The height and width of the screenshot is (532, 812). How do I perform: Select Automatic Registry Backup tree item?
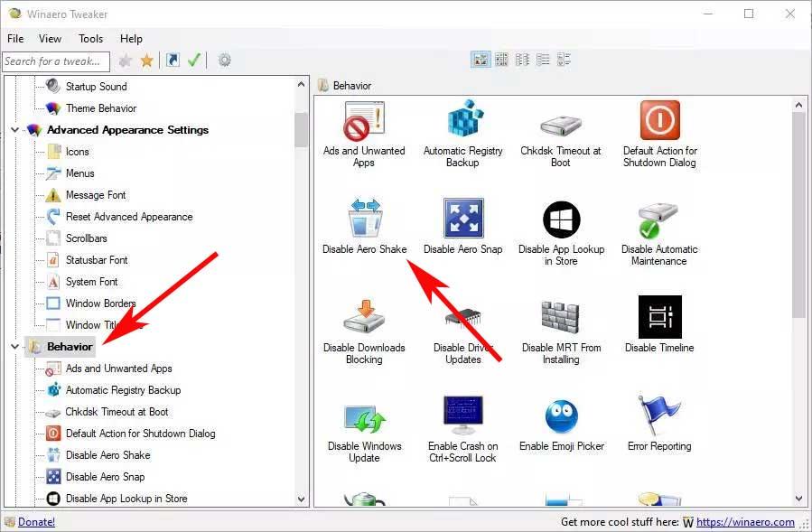pos(123,390)
